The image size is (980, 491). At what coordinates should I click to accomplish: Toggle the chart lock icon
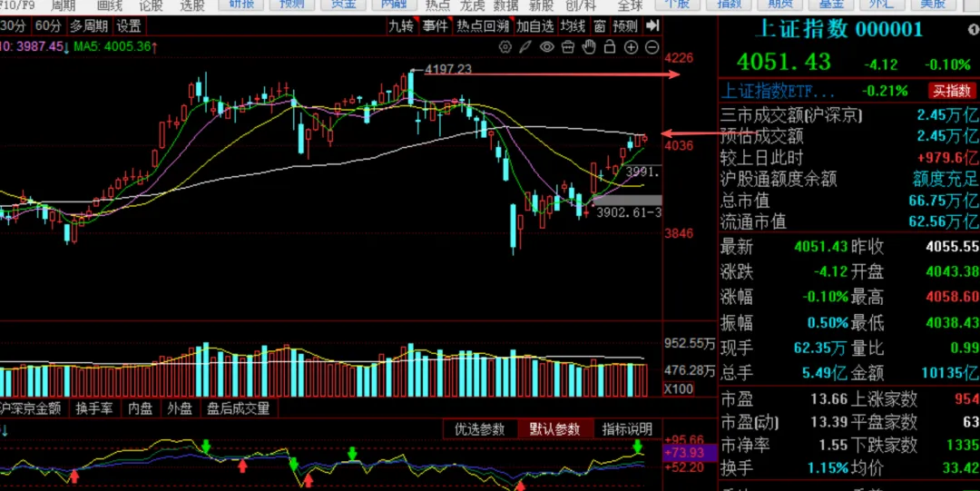pos(610,47)
